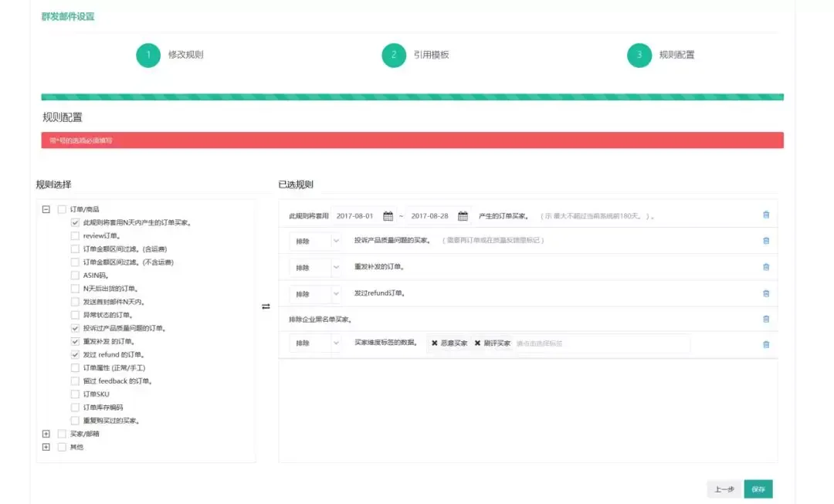The height and width of the screenshot is (504, 834).
Task: Remove the 排除企业黑名单买家 rule via trash icon
Action: (766, 319)
